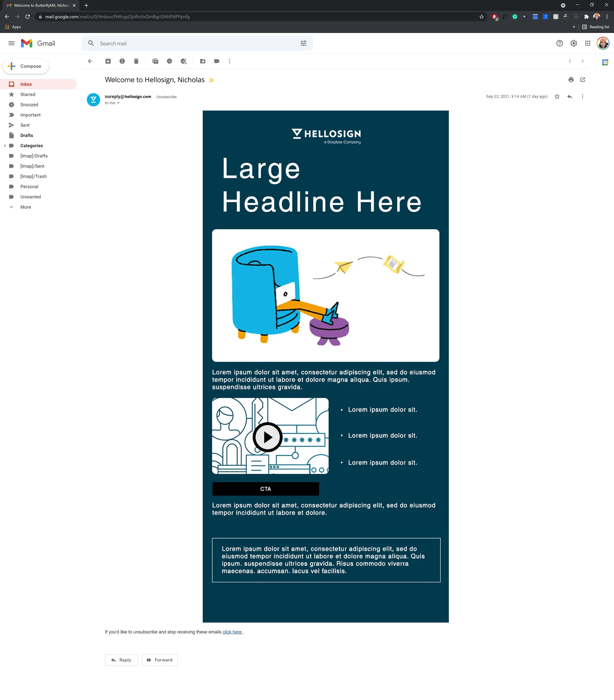
Task: Mark the email as unread
Action: click(x=155, y=61)
